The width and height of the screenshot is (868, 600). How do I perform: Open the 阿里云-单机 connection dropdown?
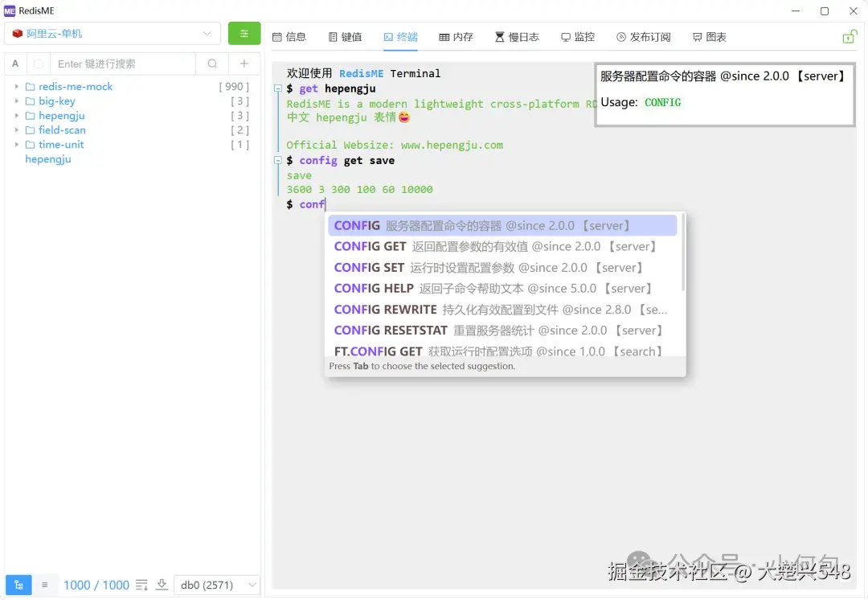[113, 33]
